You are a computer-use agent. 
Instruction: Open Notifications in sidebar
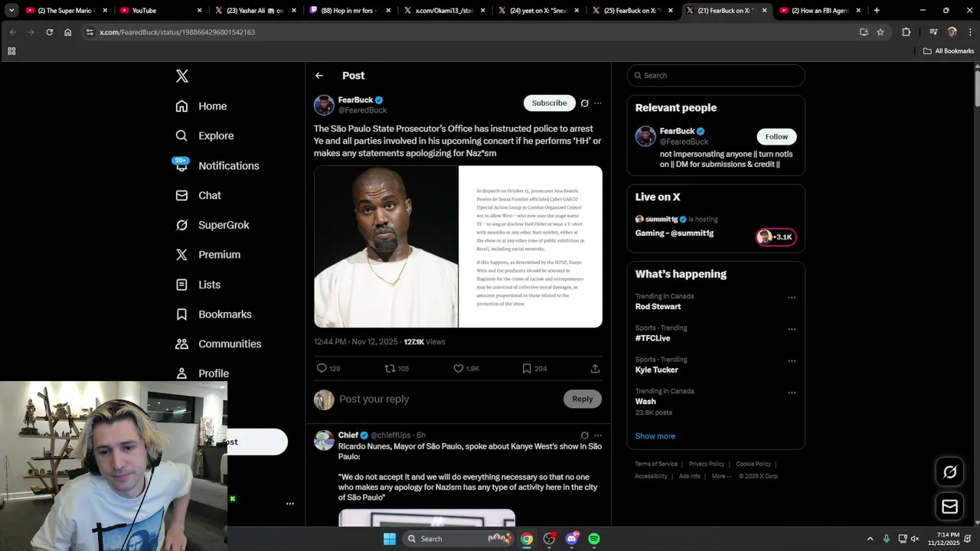pyautogui.click(x=217, y=165)
